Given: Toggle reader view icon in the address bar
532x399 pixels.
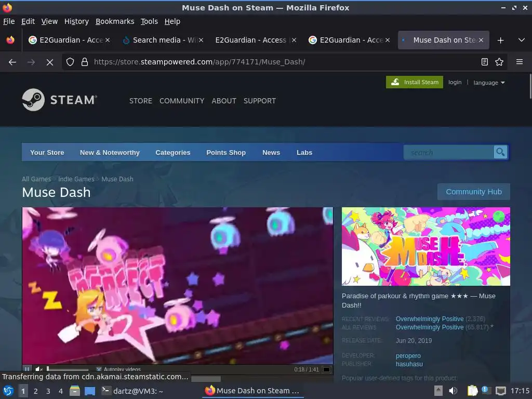Looking at the screenshot, I should click(x=485, y=62).
